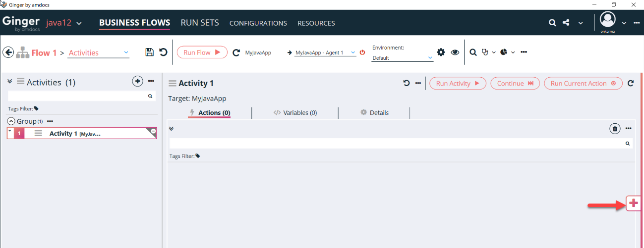
Task: Switch to the Variables (0) tab
Action: coord(295,113)
